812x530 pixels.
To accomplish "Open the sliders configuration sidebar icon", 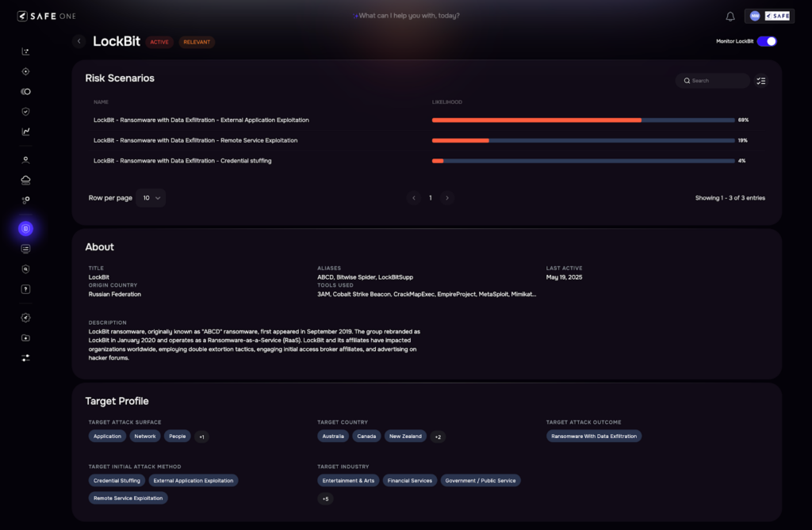I will [x=25, y=357].
